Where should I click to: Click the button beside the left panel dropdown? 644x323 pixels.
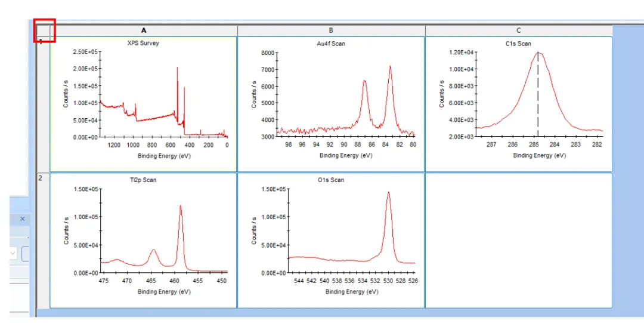click(x=26, y=254)
